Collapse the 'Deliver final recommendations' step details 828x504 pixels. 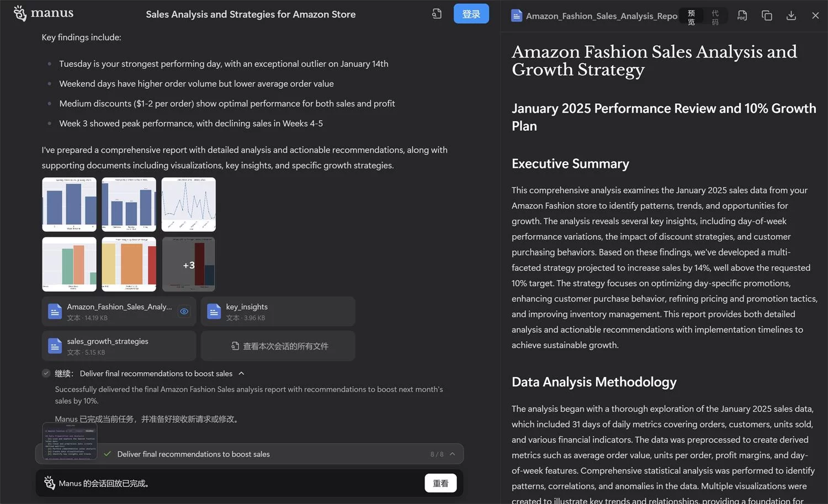click(241, 374)
